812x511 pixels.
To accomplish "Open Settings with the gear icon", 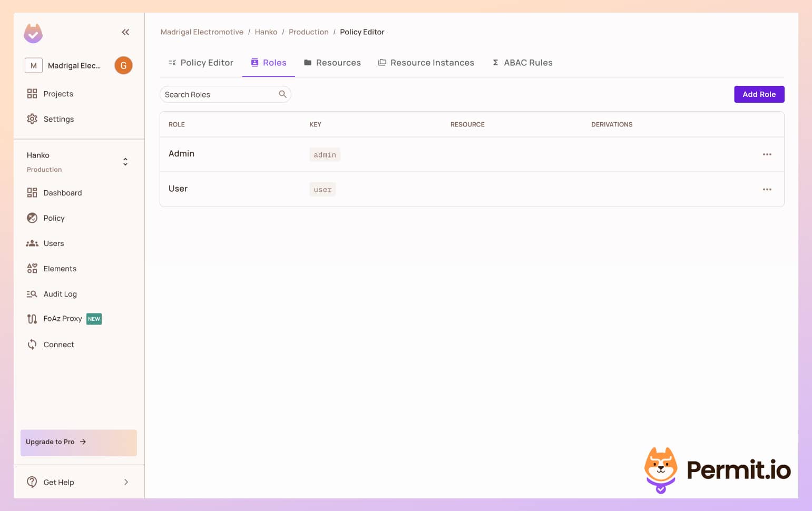I will 32,119.
